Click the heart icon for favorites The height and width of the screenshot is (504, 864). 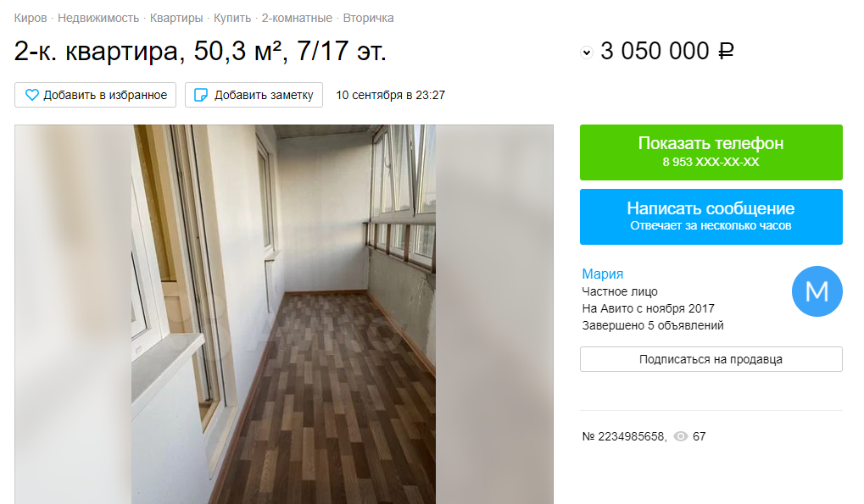click(32, 95)
